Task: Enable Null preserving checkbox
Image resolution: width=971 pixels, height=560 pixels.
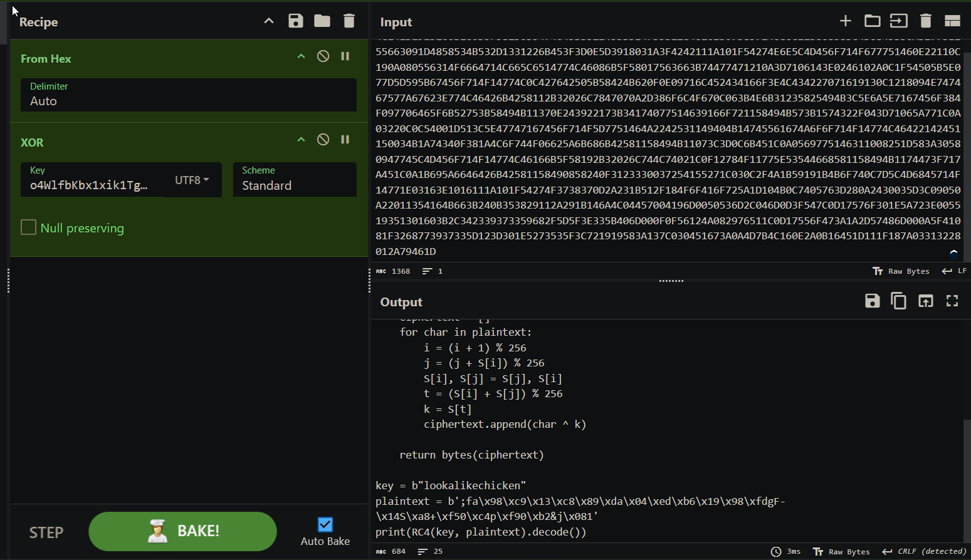Action: click(x=28, y=227)
